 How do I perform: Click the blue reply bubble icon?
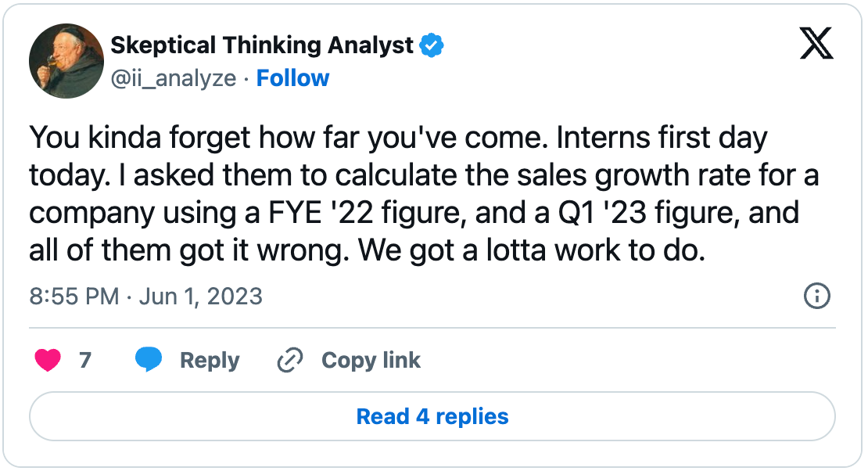tap(149, 359)
